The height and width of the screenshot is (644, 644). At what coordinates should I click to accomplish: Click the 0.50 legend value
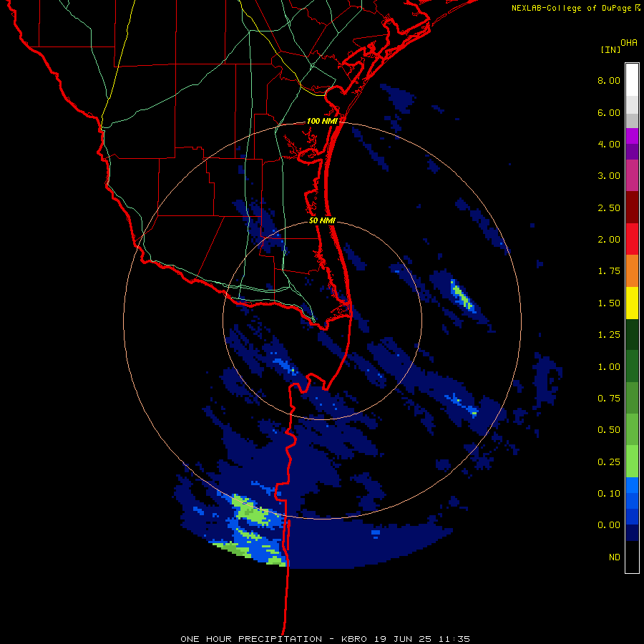(609, 430)
